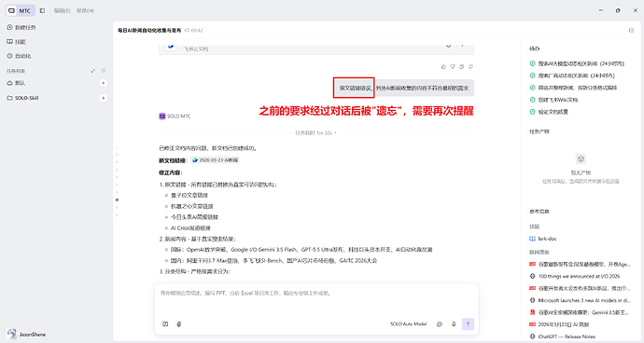This screenshot has height=343, width=644.
Task: Click the empty output box icon under 任务产物
Action: click(581, 158)
